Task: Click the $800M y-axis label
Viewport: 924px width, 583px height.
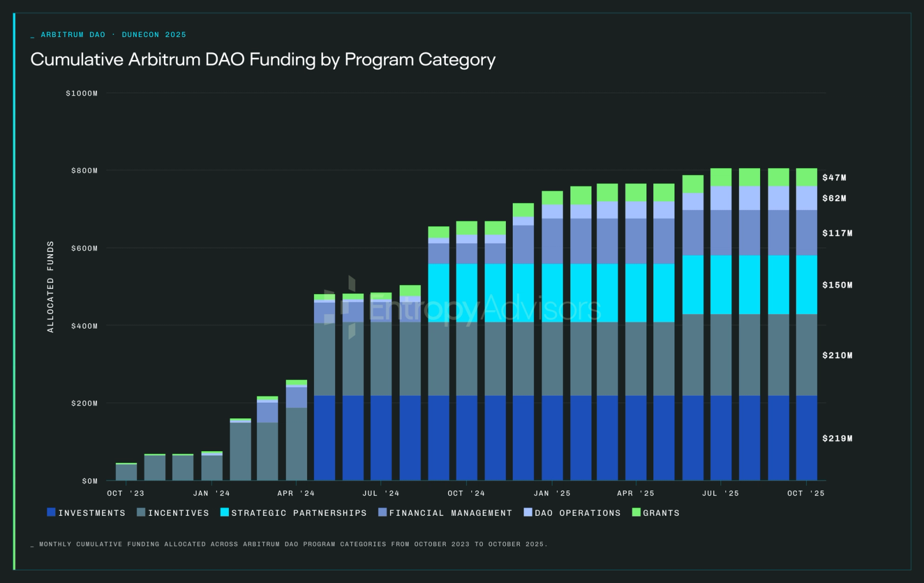Action: (x=84, y=171)
